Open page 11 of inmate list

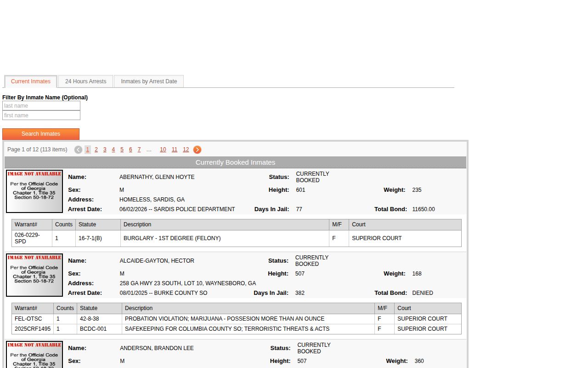click(x=175, y=149)
